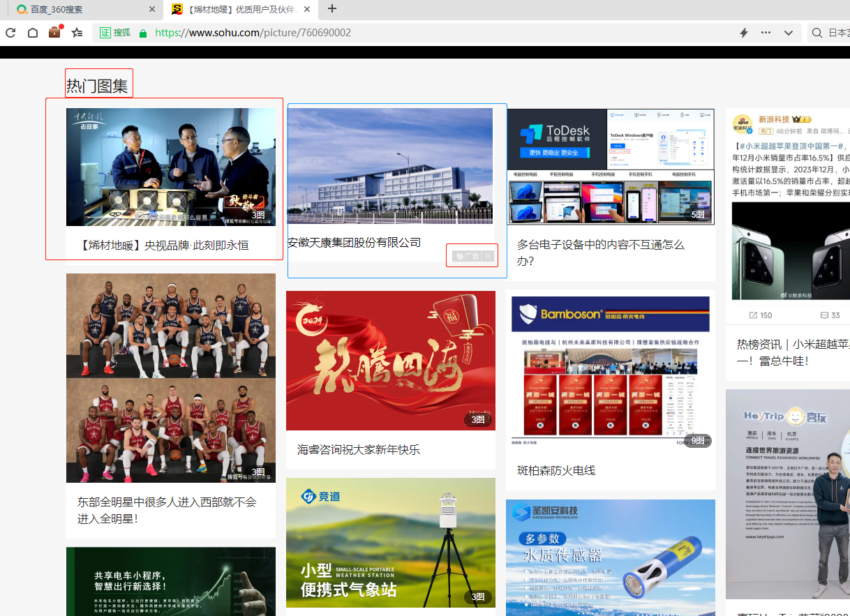This screenshot has height=616, width=850.
Task: Click the 搜狐 certified site badge
Action: 115,33
